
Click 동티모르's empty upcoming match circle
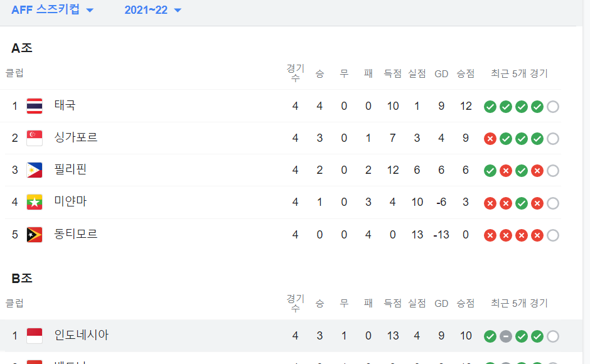click(x=553, y=235)
